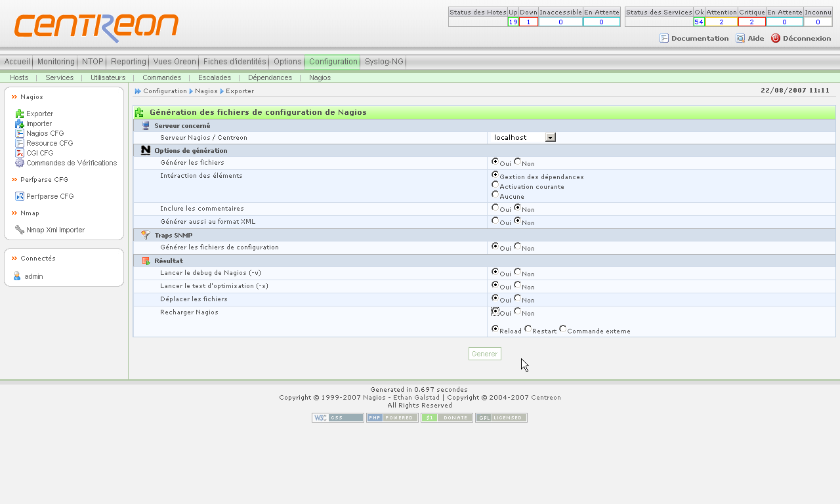
Task: Click the Résultat section icon
Action: pyautogui.click(x=146, y=261)
